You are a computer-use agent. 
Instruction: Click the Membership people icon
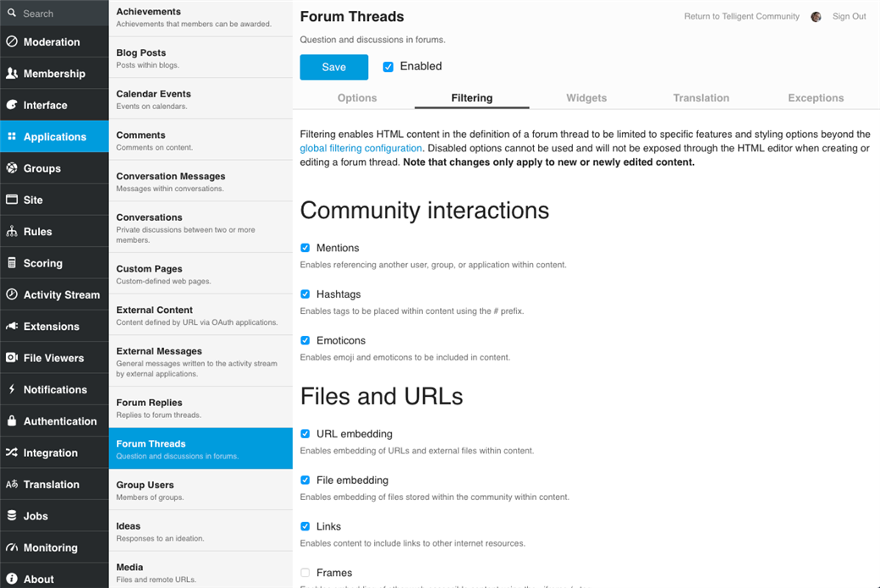pyautogui.click(x=12, y=73)
